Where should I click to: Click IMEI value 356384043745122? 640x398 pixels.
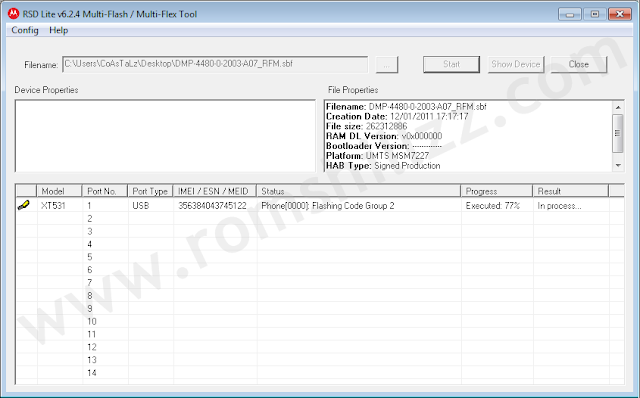click(212, 205)
